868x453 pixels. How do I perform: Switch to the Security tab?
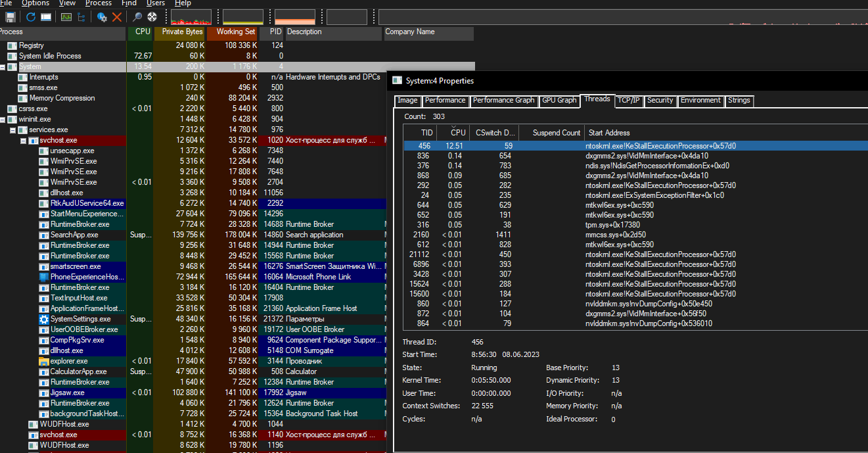[x=660, y=101]
